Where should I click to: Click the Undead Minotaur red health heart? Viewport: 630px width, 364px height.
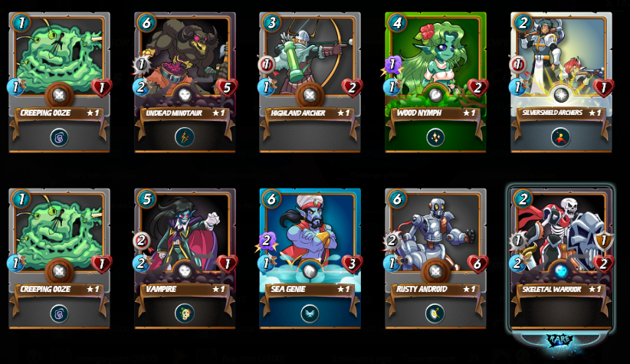227,87
